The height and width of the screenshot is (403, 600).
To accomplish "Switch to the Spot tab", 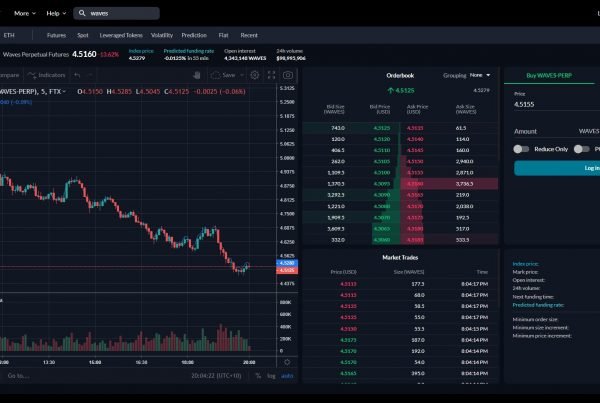I will (83, 35).
